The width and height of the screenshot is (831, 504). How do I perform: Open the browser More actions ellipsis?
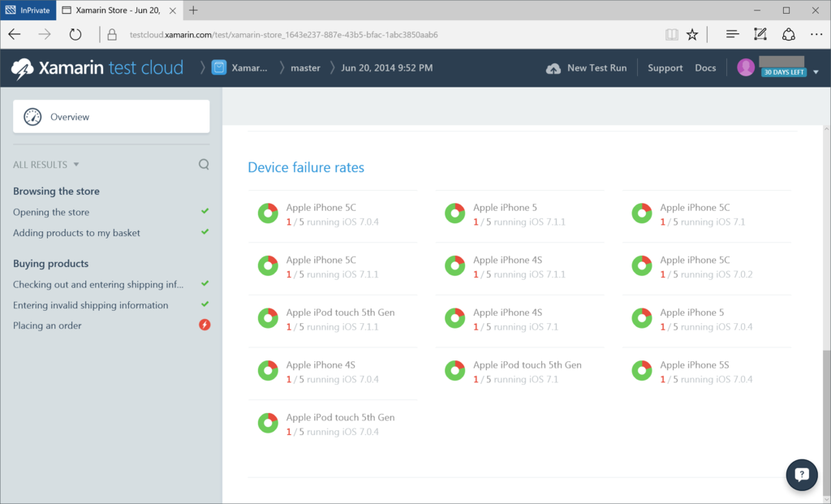coord(816,34)
